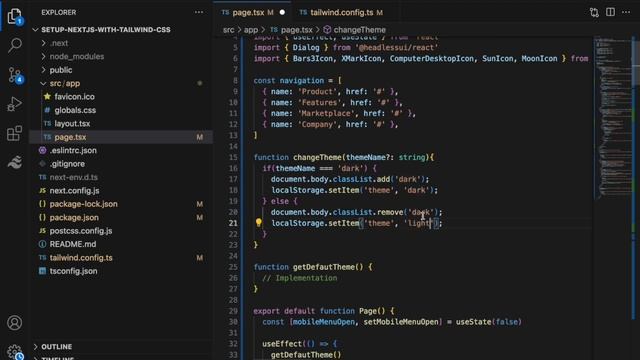Viewport: 640px width, 360px height.
Task: Click the Explorer more actions ellipsis
Action: [x=199, y=12]
